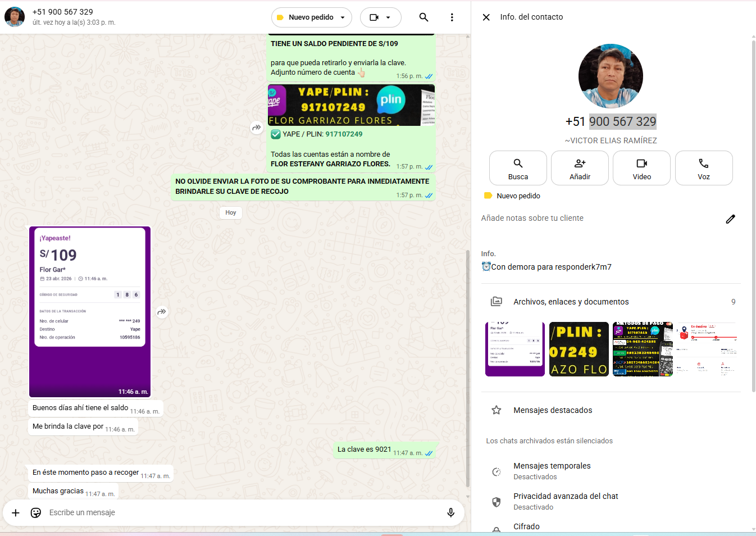756x536 pixels.
Task: Edit customer notes with pencil icon
Action: tap(730, 219)
